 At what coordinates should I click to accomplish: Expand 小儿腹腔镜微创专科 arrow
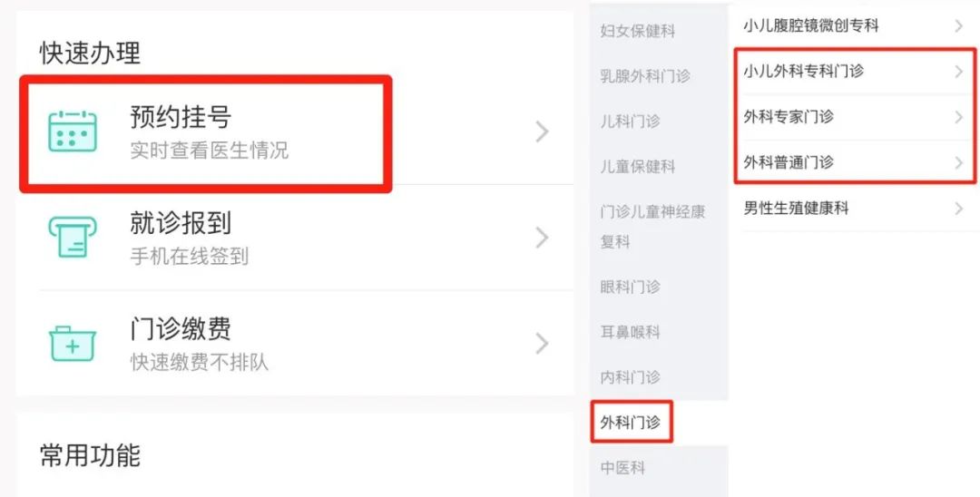[x=959, y=25]
